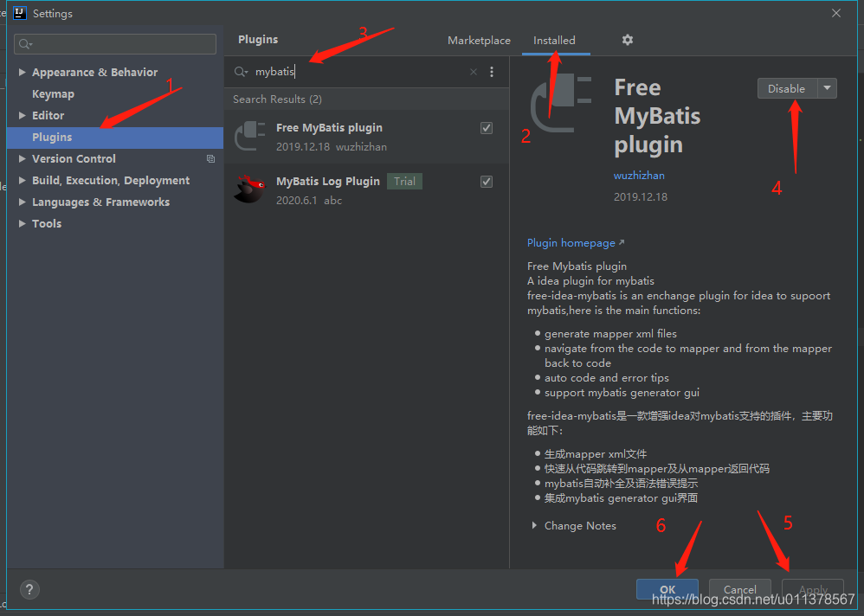Click the large plugin logo in details pane

(x=561, y=104)
